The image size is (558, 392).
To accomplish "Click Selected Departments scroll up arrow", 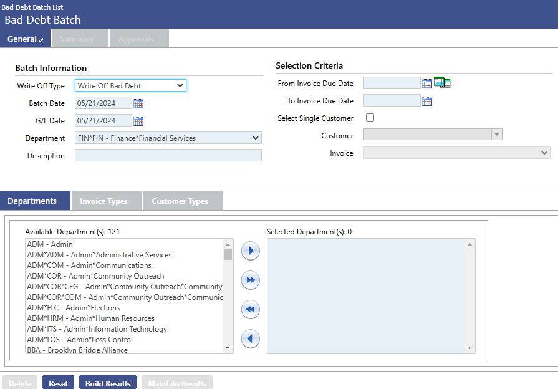I will point(469,244).
